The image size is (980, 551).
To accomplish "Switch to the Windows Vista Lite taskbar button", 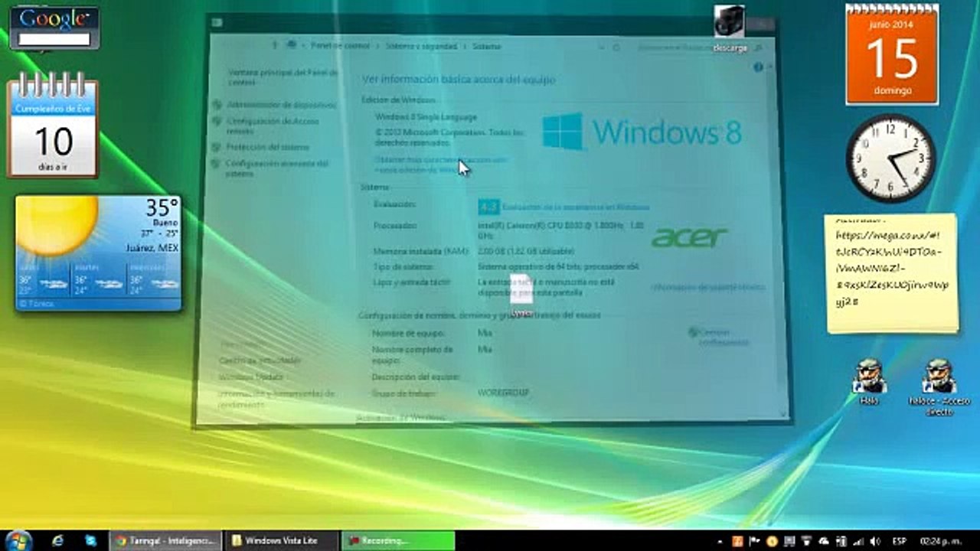I will (x=283, y=540).
